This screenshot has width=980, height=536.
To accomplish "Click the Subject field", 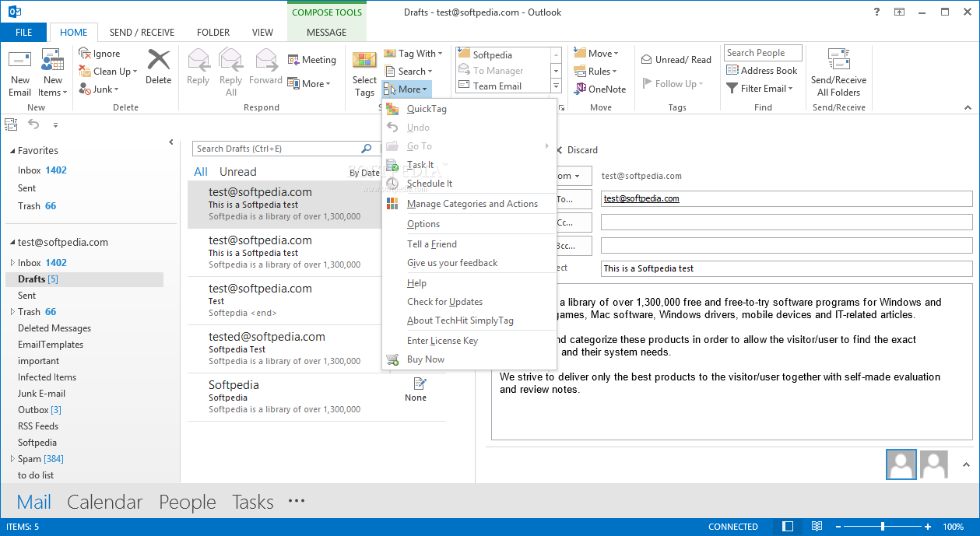I will [786, 268].
